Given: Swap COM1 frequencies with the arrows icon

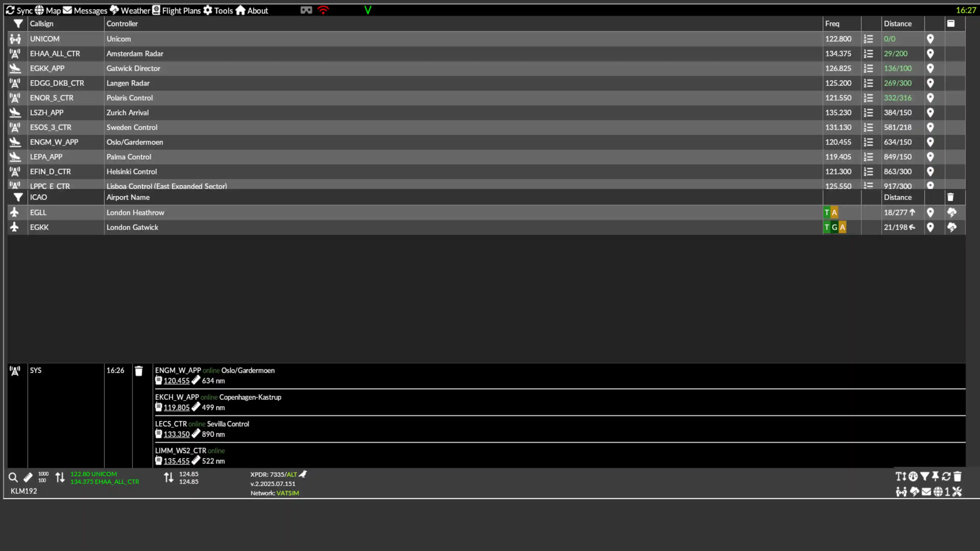Looking at the screenshot, I should coord(60,477).
